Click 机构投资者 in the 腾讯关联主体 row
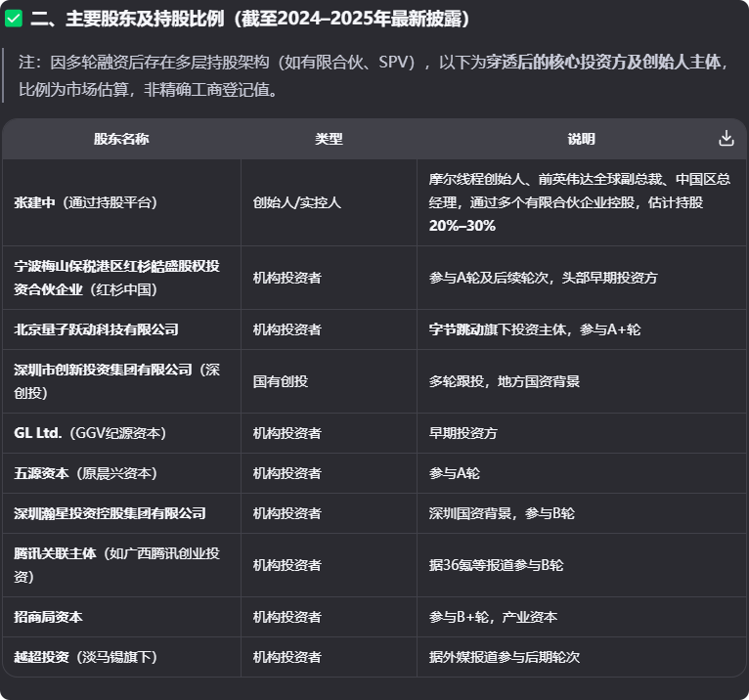The image size is (749, 700). click(x=287, y=565)
